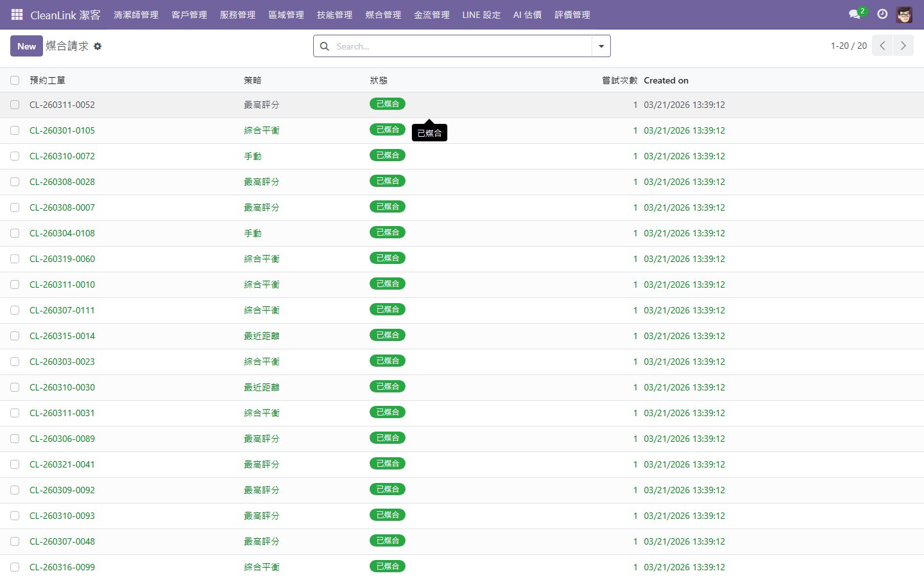Sort by the Created on column header

666,80
